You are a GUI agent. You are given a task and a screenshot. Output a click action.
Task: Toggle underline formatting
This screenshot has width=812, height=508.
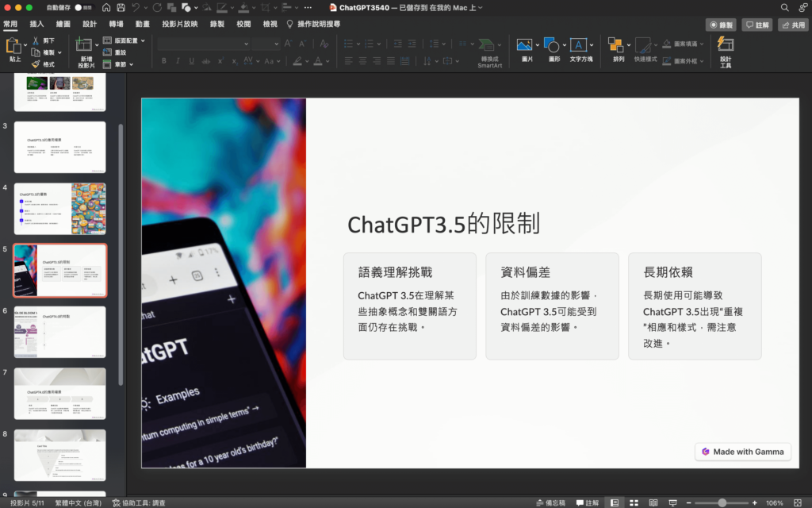pyautogui.click(x=192, y=60)
